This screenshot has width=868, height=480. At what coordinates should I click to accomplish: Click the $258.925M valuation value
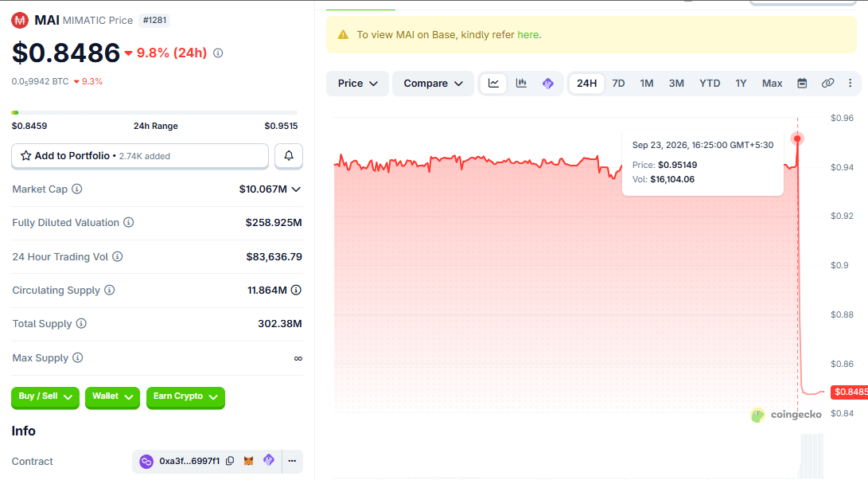pos(274,223)
